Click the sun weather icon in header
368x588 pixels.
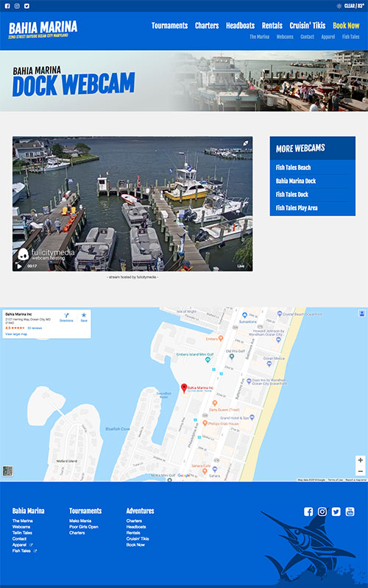[x=339, y=6]
